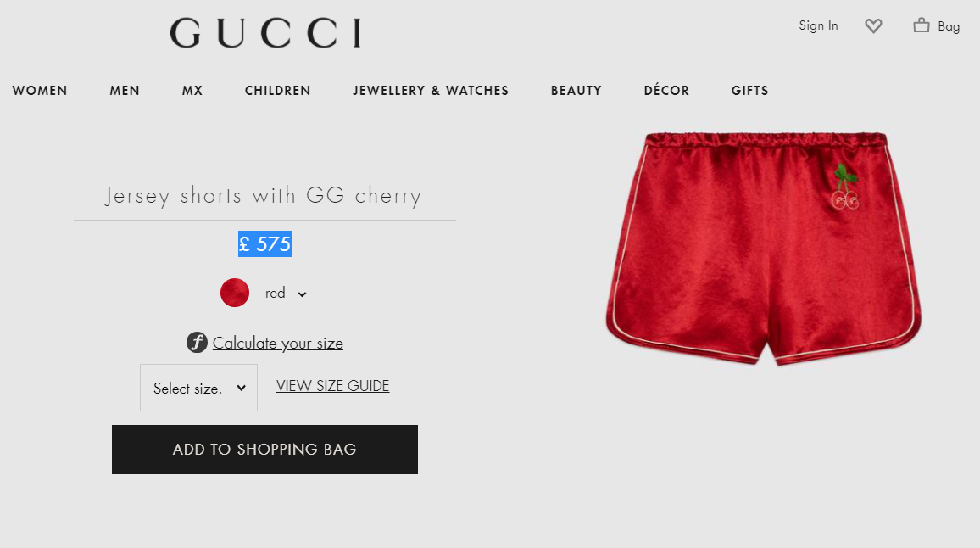
Task: Open the MX menu
Action: pyautogui.click(x=192, y=91)
